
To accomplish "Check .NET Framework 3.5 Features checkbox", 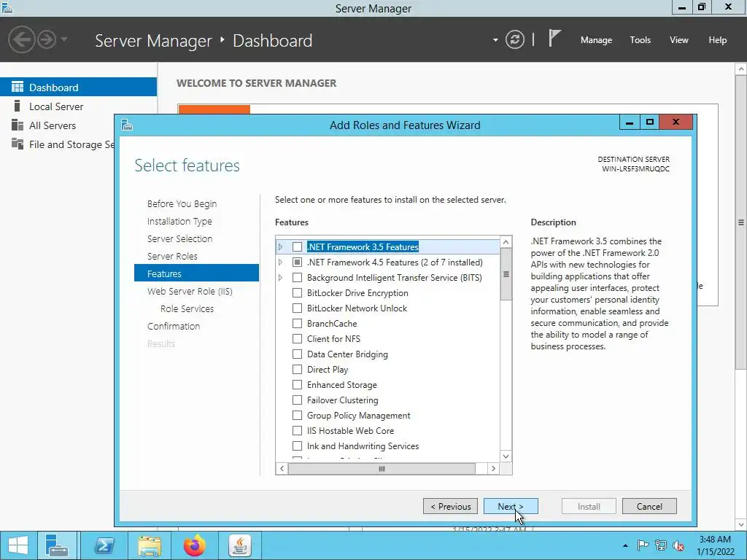I will (298, 246).
